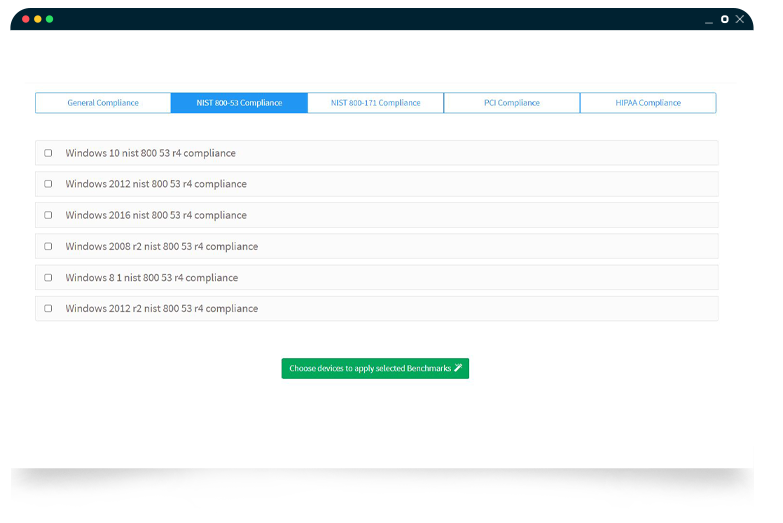Check the Windows 10 nist 800 53 r4 box

point(48,153)
